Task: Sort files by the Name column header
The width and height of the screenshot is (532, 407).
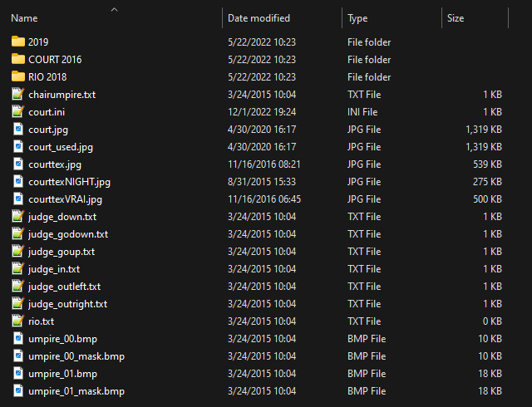Action: click(24, 18)
